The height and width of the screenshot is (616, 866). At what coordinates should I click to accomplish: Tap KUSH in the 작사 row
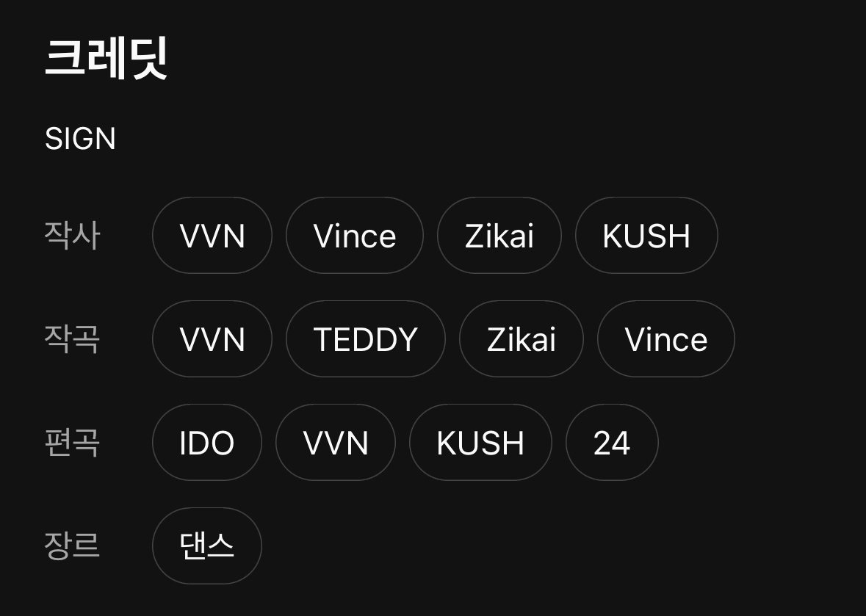[x=646, y=236]
